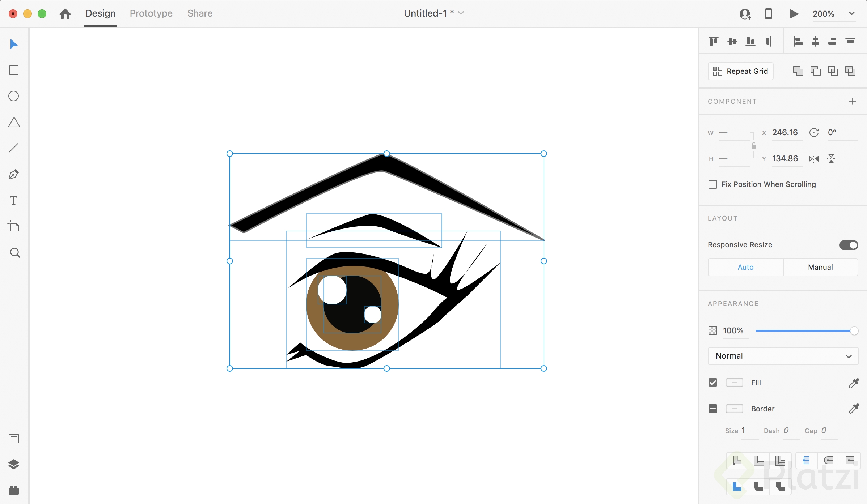Screen dimensions: 867x504
Task: Enable Fix Position When Scrolling
Action: 713,184
